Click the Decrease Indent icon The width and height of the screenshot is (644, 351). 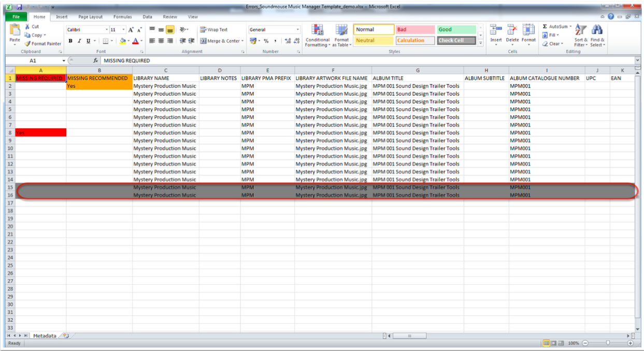click(183, 41)
